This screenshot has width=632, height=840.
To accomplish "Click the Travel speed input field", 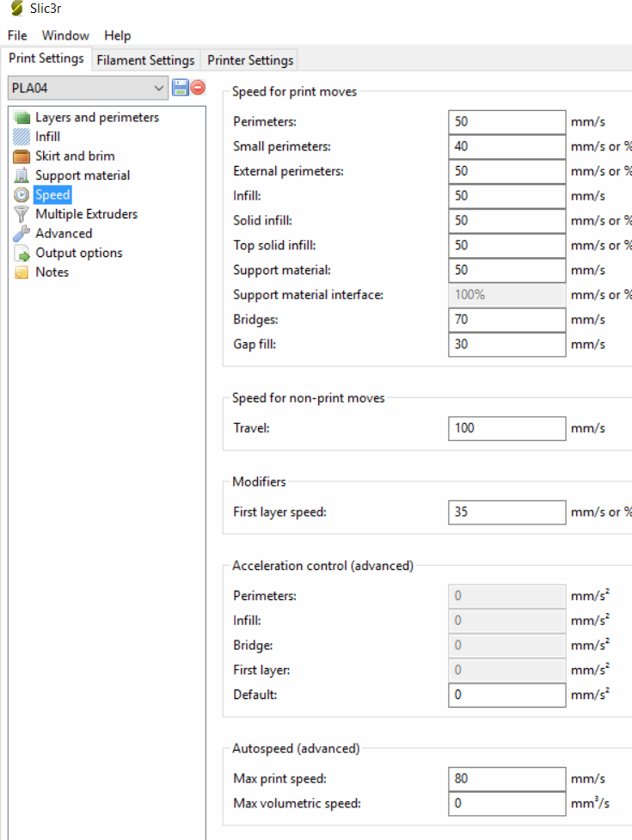I will point(506,428).
